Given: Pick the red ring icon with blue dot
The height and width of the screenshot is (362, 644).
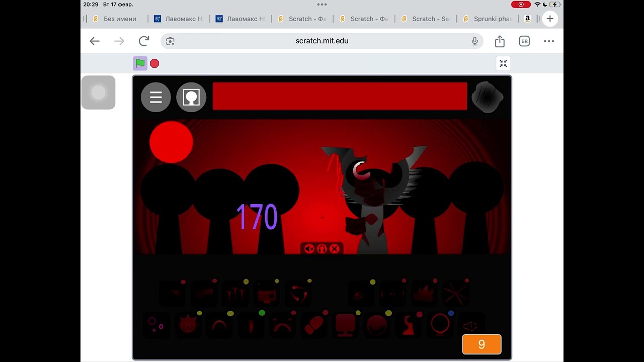Looking at the screenshot, I should [x=440, y=324].
